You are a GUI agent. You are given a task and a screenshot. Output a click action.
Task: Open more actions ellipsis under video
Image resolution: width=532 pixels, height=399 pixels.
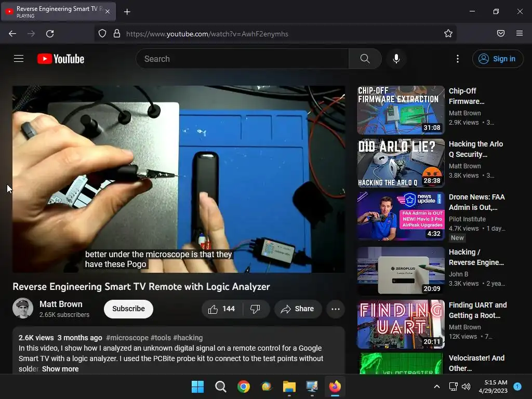pyautogui.click(x=336, y=309)
